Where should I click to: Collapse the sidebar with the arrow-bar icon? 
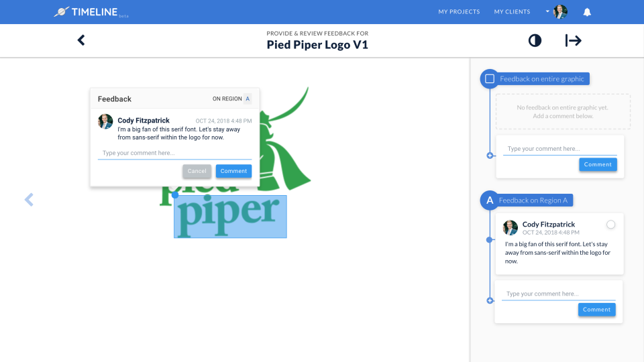click(x=573, y=41)
